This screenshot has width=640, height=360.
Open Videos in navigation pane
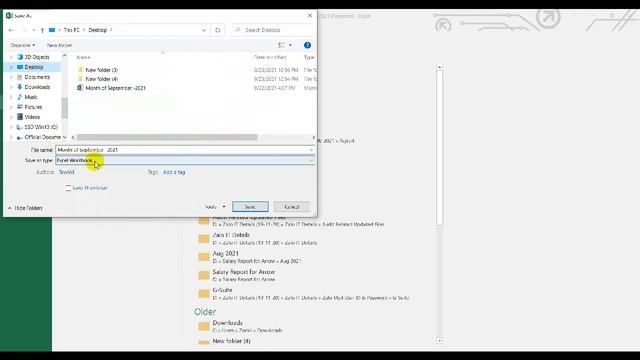pos(32,117)
